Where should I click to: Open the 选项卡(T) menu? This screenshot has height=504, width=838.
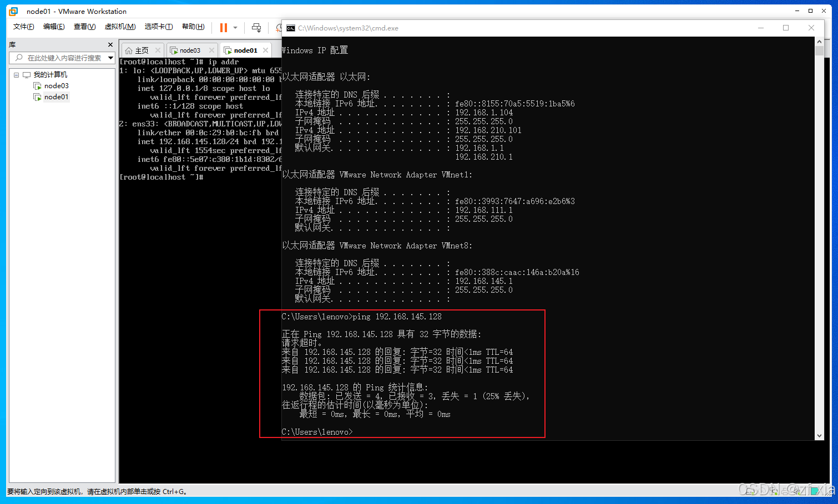click(159, 27)
